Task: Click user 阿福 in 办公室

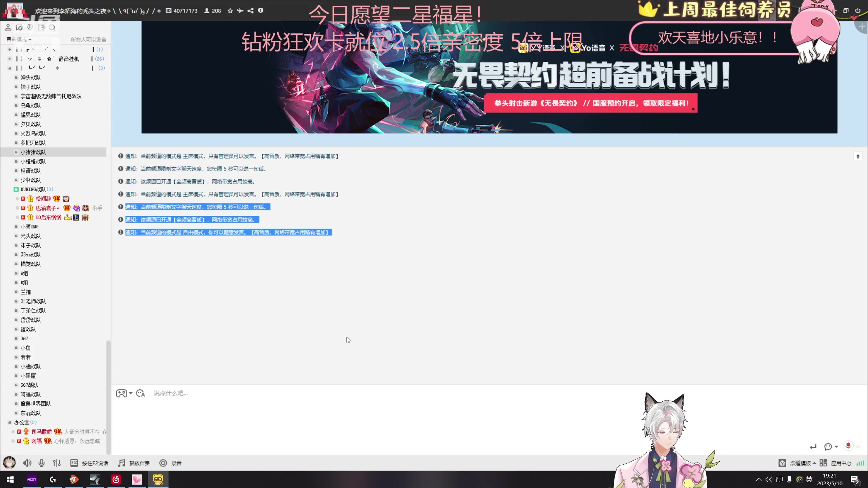Action: [37, 441]
